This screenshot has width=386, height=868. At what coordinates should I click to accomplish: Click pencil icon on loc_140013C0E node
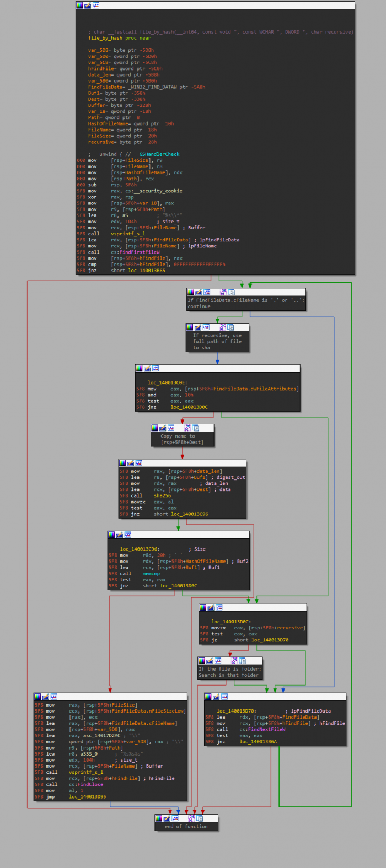(x=147, y=368)
